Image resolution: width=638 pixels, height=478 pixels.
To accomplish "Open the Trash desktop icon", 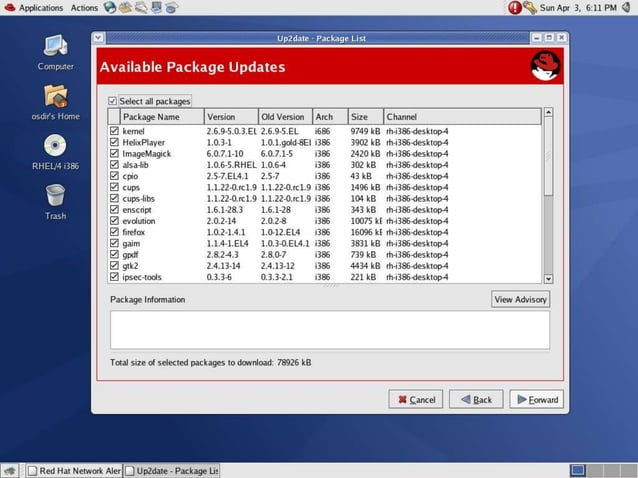I will (55, 196).
